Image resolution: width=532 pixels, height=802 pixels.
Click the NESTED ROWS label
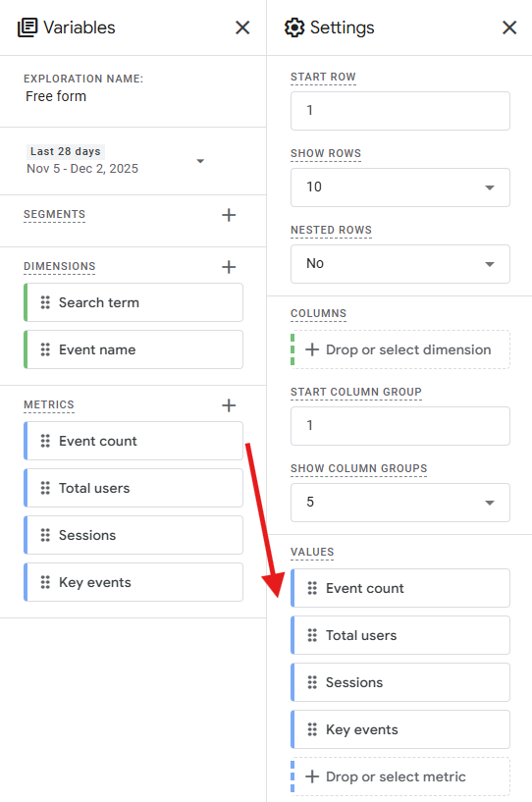[331, 230]
